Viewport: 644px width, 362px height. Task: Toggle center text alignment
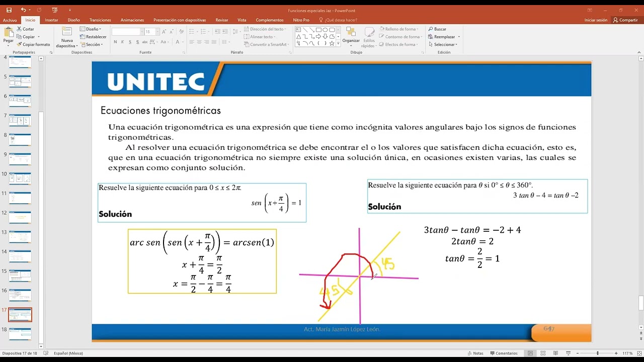(x=199, y=42)
